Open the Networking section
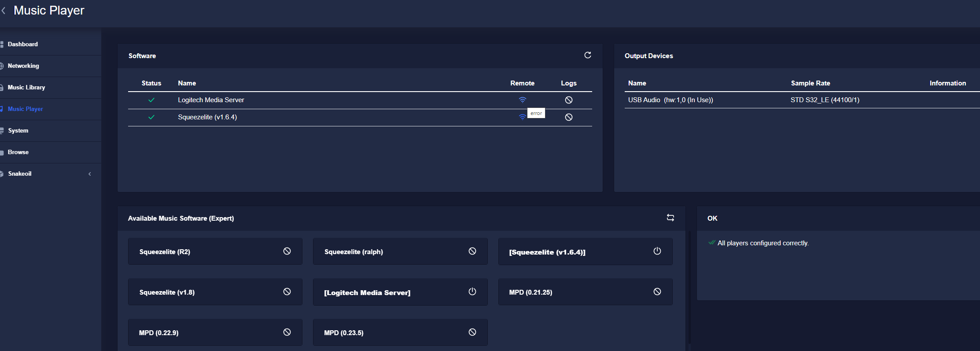Image resolution: width=980 pixels, height=351 pixels. coord(51,66)
